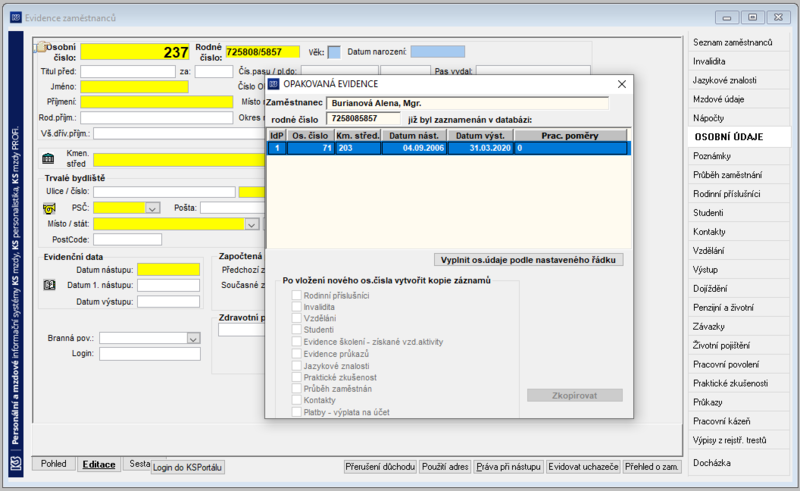Tick the Průběh zaměstnán checkbox
800x491 pixels.
pos(296,388)
